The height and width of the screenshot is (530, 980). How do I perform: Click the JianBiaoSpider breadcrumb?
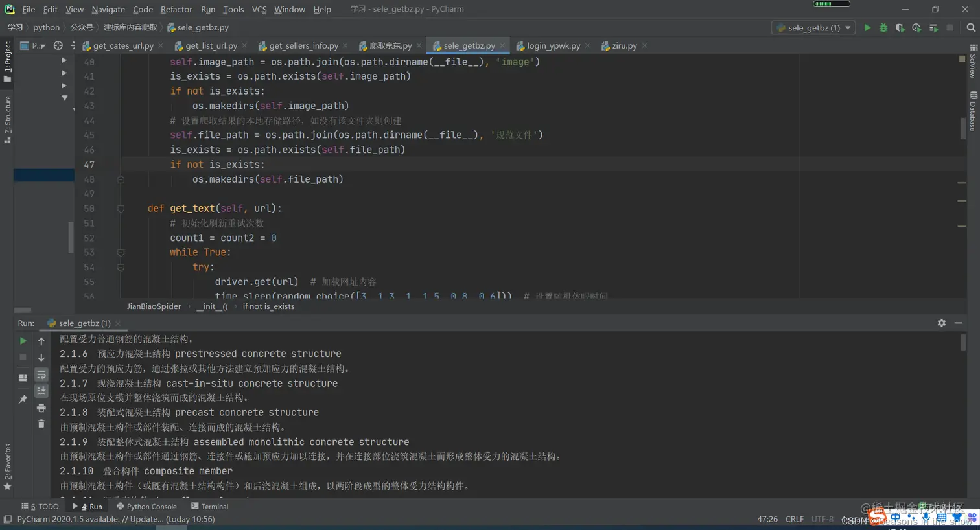[154, 306]
